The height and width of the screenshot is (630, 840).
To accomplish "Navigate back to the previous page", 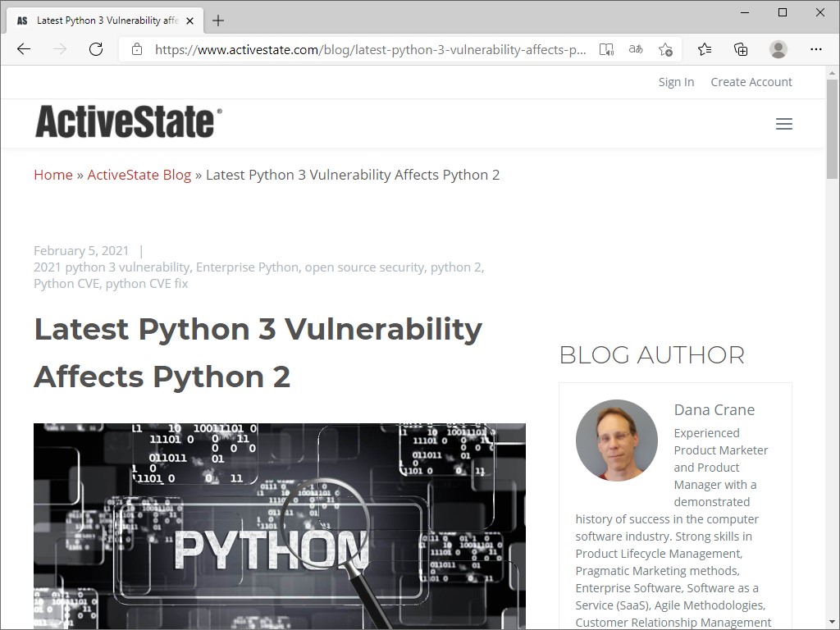I will tap(24, 49).
